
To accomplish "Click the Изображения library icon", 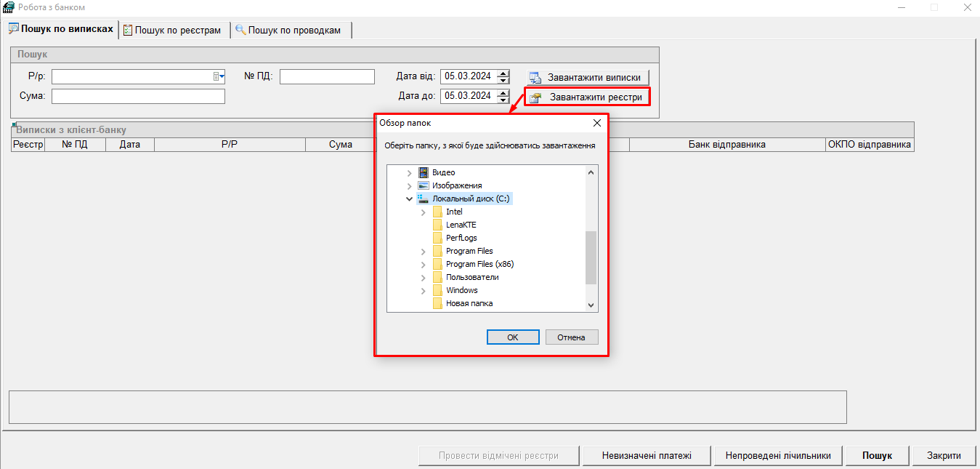I will [424, 186].
